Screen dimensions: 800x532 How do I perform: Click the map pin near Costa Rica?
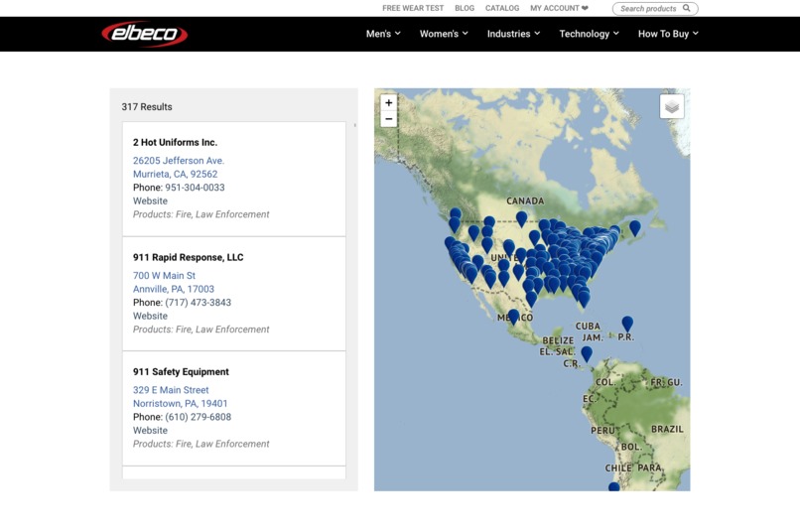(587, 353)
